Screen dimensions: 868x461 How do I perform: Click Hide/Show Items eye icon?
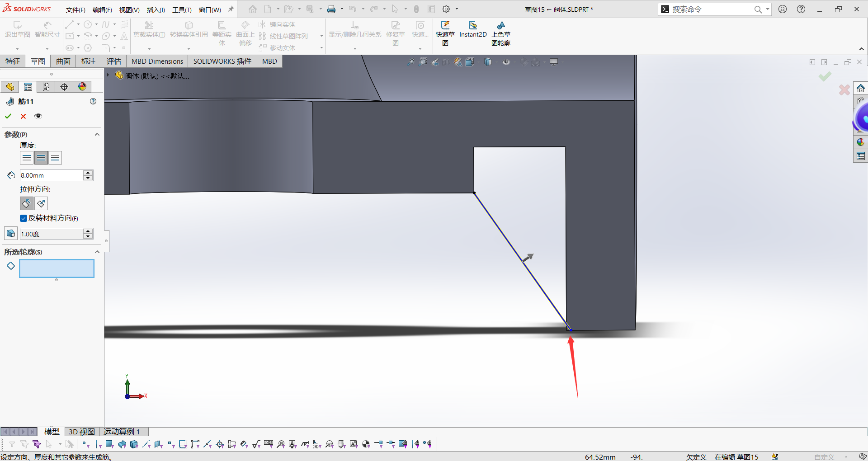506,62
